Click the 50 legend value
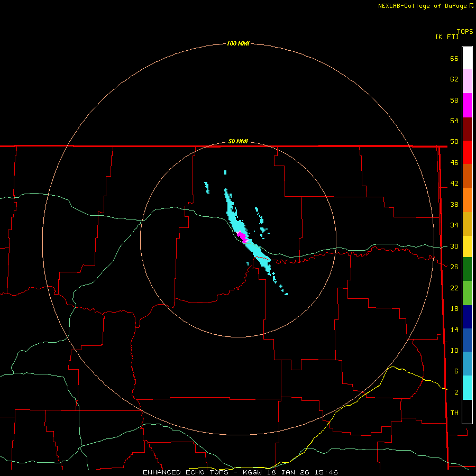 454,142
